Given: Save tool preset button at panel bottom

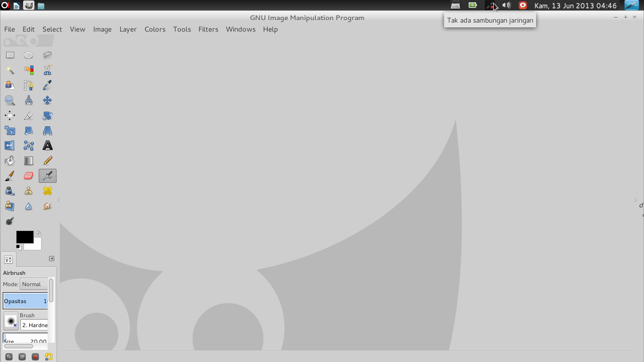Looking at the screenshot, I should tap(8, 357).
